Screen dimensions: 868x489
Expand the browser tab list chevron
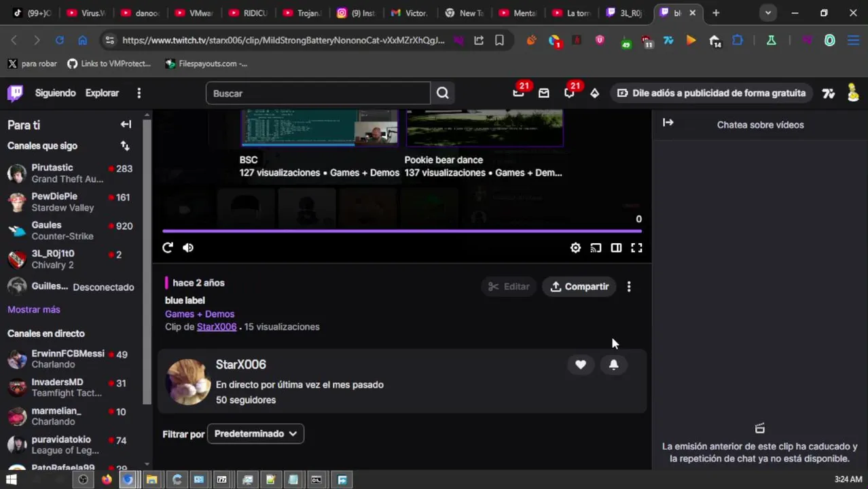pos(767,13)
